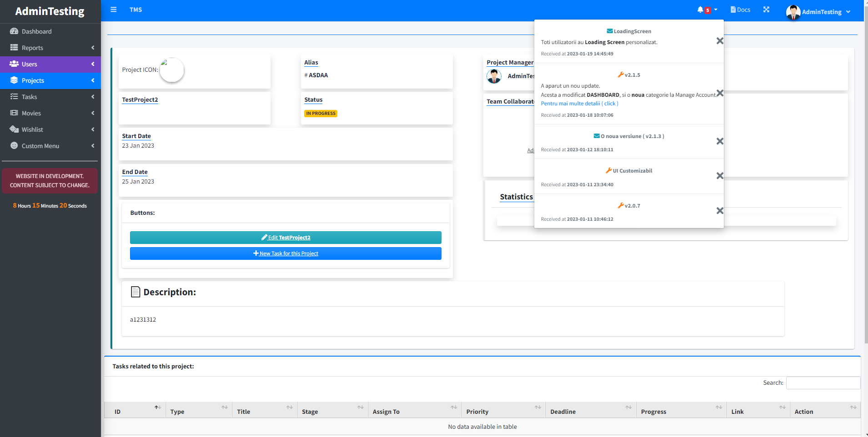Open Dashboard from the sidebar
Screen dimensions: 868x437
tap(36, 31)
